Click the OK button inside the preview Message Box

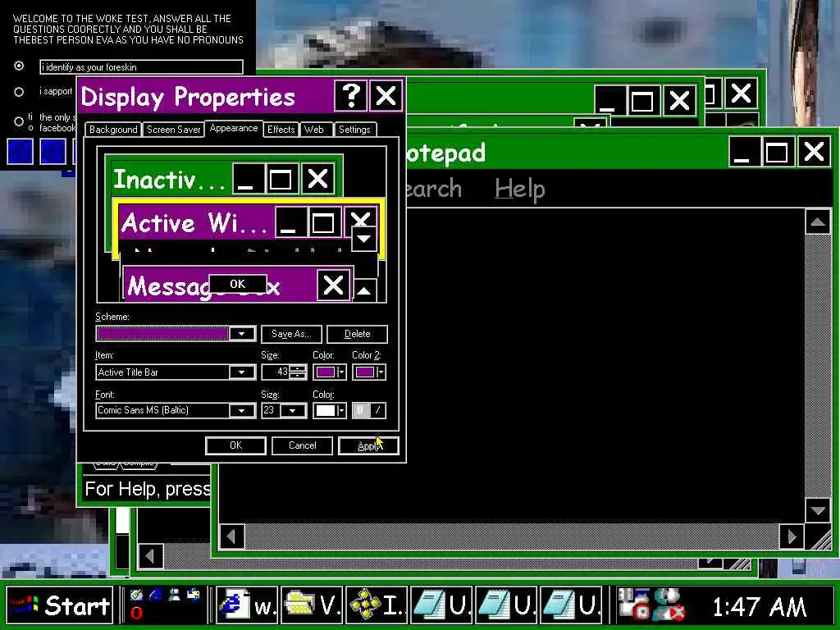tap(237, 284)
